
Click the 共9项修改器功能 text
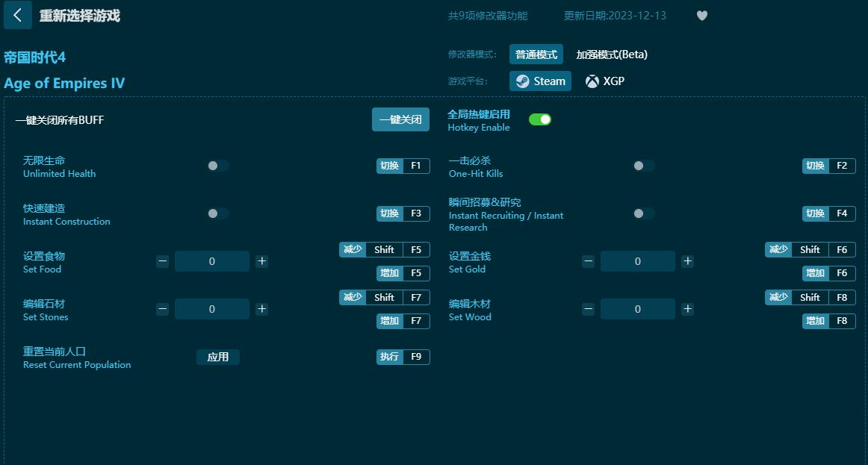488,16
